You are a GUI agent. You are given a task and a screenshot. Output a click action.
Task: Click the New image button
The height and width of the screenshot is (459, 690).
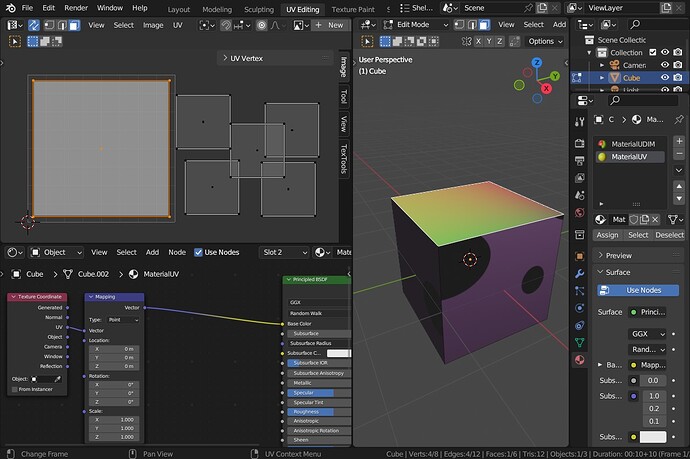pos(330,25)
